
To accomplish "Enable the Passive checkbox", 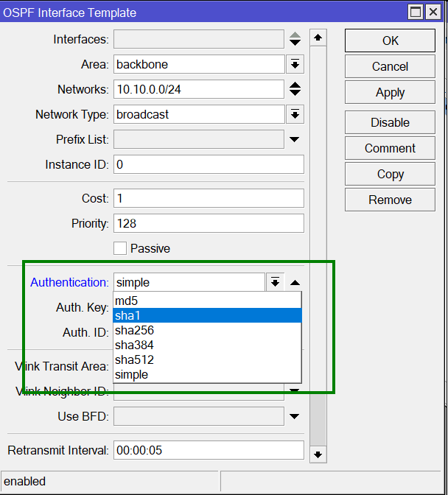I will click(x=120, y=248).
